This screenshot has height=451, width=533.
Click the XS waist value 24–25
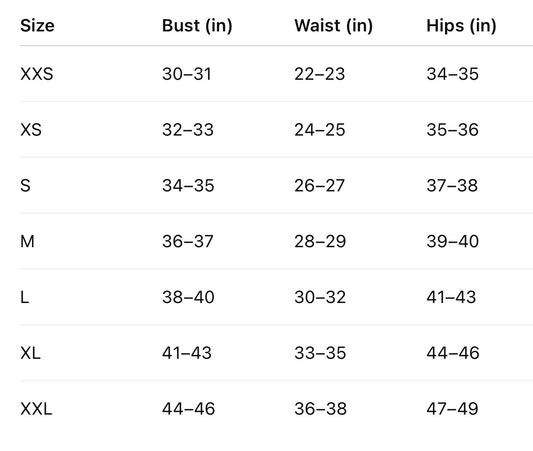[x=320, y=130]
